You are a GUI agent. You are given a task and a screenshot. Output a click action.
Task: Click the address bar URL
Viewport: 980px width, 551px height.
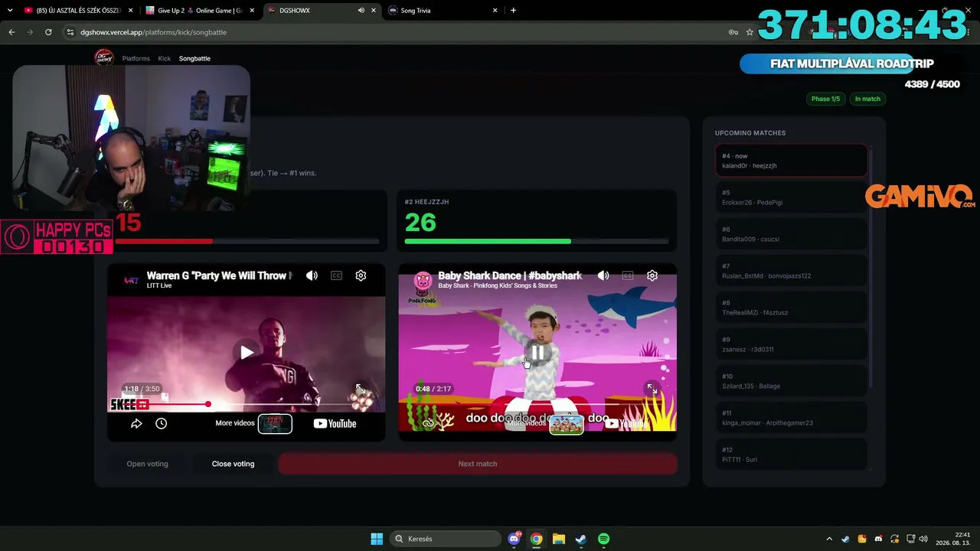point(153,32)
